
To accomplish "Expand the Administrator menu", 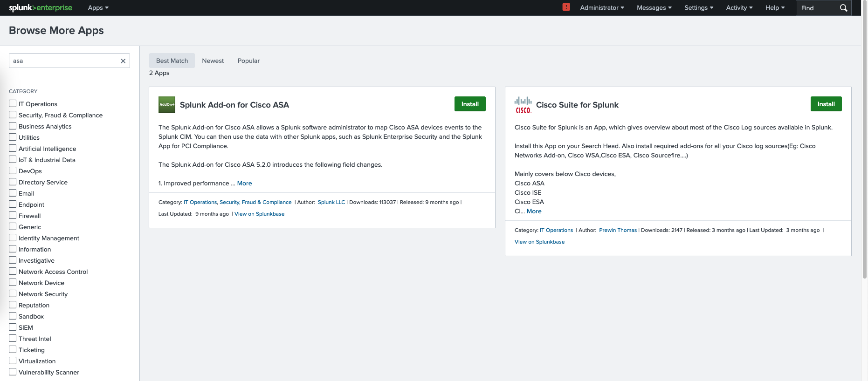I will pyautogui.click(x=601, y=8).
